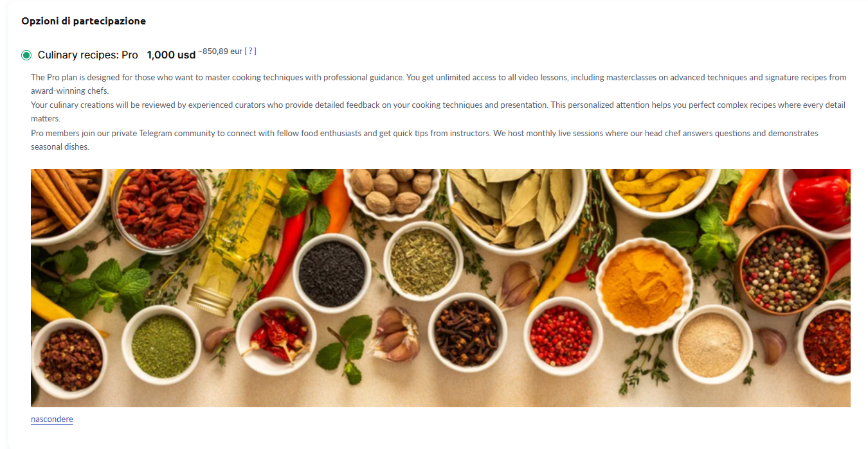
Task: Open the [?] currency conversion help link
Action: 250,51
